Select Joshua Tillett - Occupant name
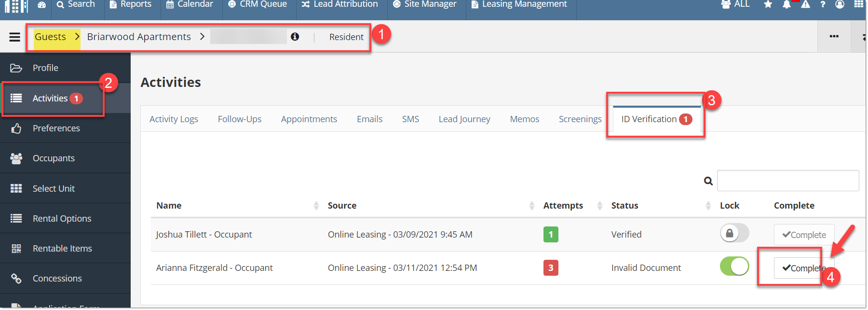This screenshot has height=310, width=868. (x=204, y=235)
